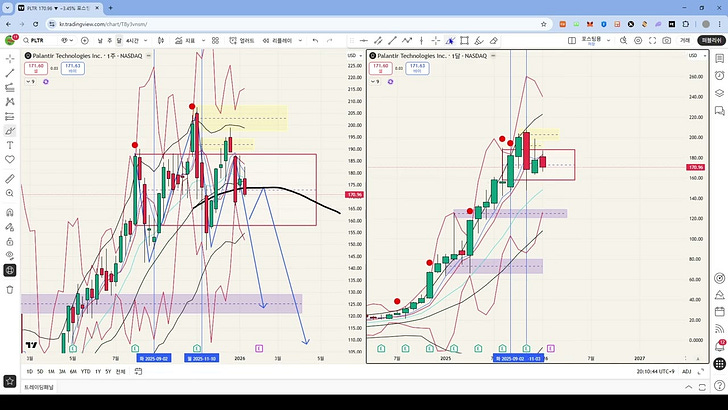Open the indicators 지표 menu
728x410 pixels.
pos(185,41)
